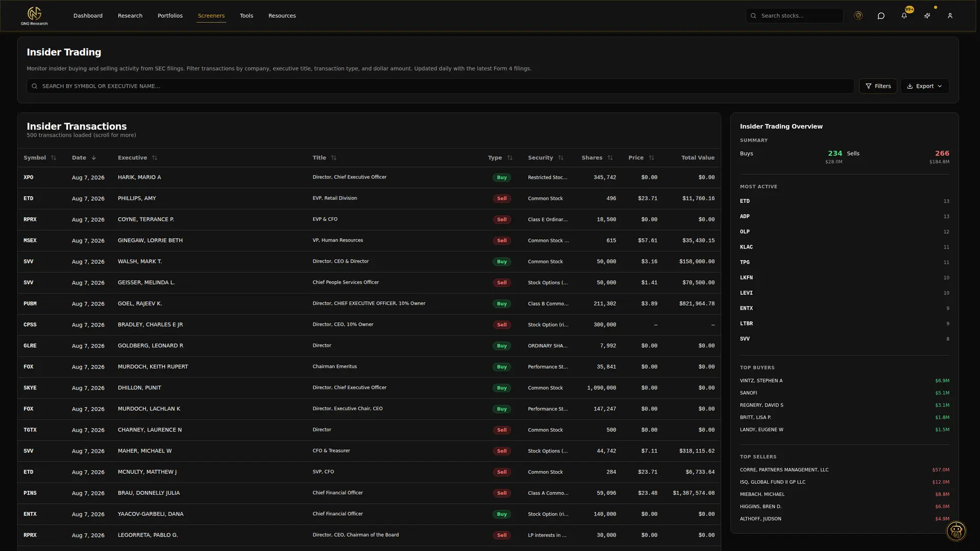The height and width of the screenshot is (551, 980).
Task: Open the Filters button
Action: click(878, 86)
